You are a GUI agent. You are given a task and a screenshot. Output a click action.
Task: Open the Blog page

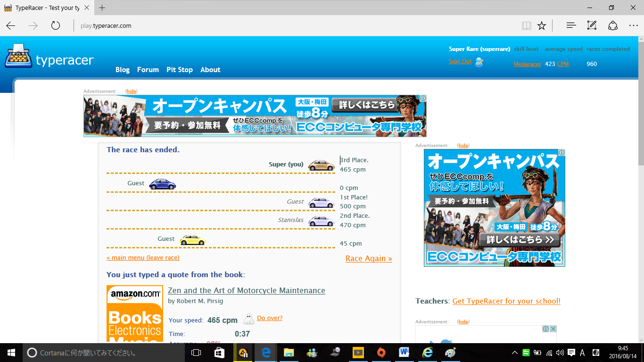pyautogui.click(x=123, y=70)
